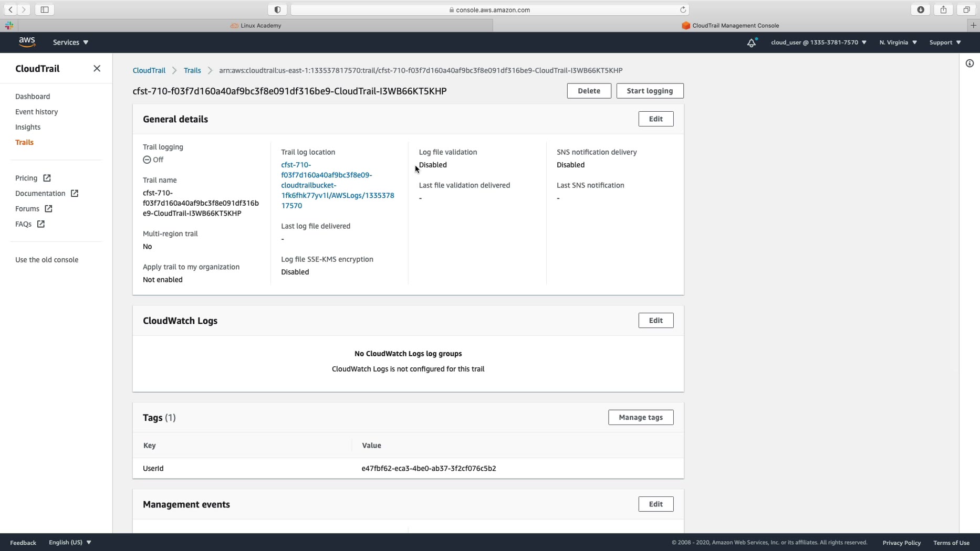
Task: Click the Safari share icon
Action: 943,9
